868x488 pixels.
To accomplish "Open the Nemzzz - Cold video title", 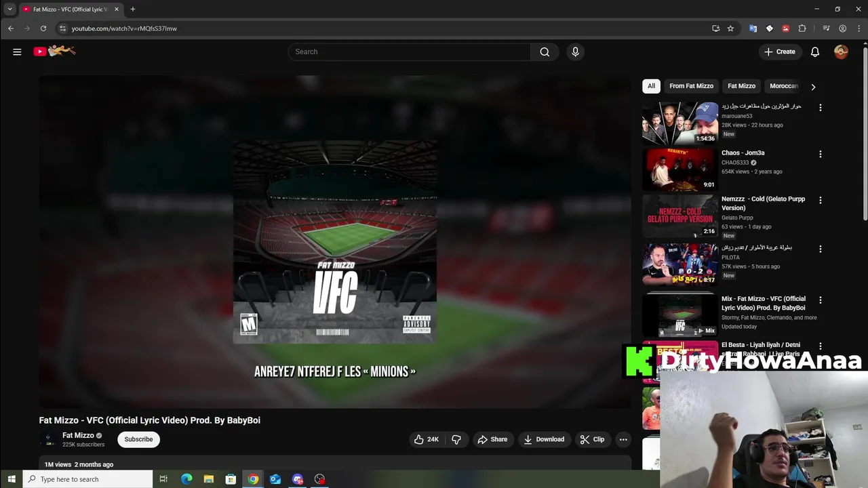I will click(764, 203).
